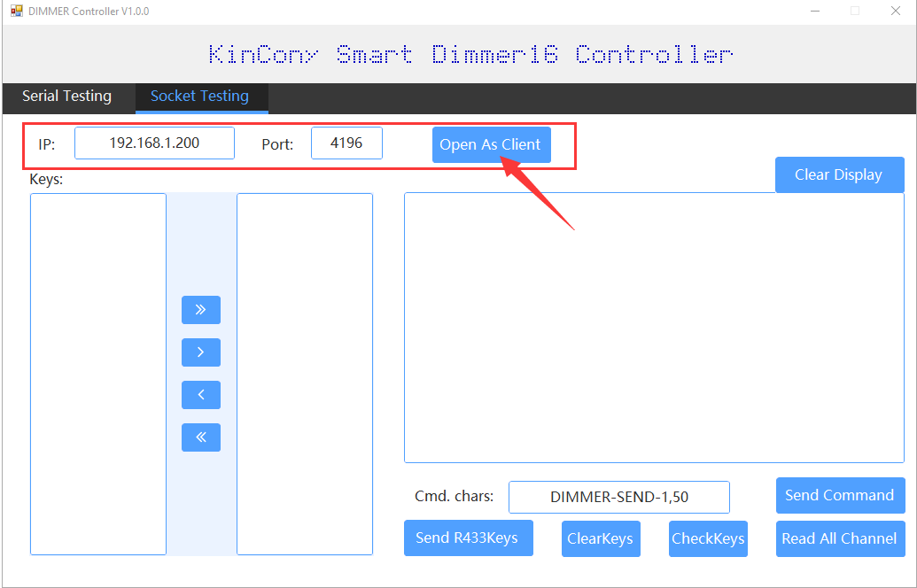
Task: Click the move-all-right double chevron button
Action: (200, 310)
